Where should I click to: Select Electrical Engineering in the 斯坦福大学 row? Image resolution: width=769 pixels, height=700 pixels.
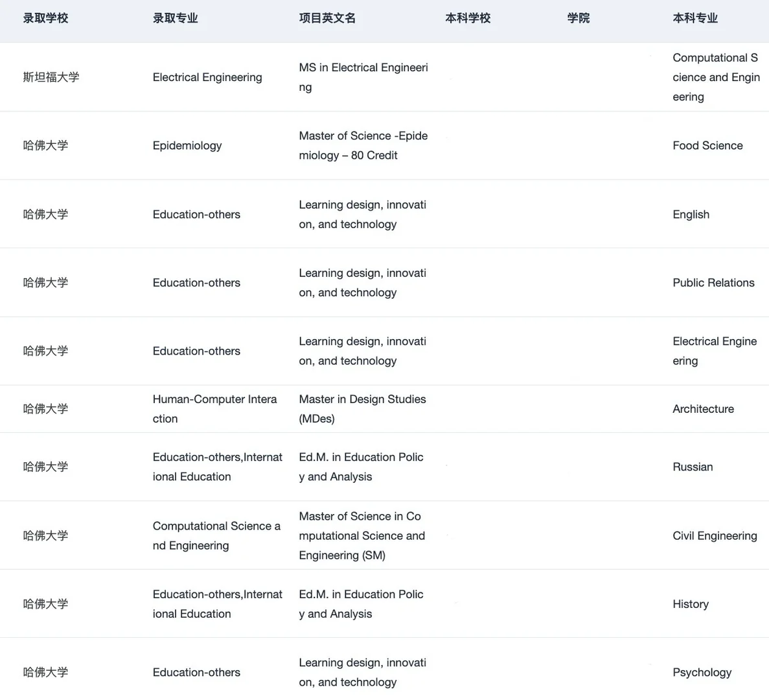(x=207, y=78)
